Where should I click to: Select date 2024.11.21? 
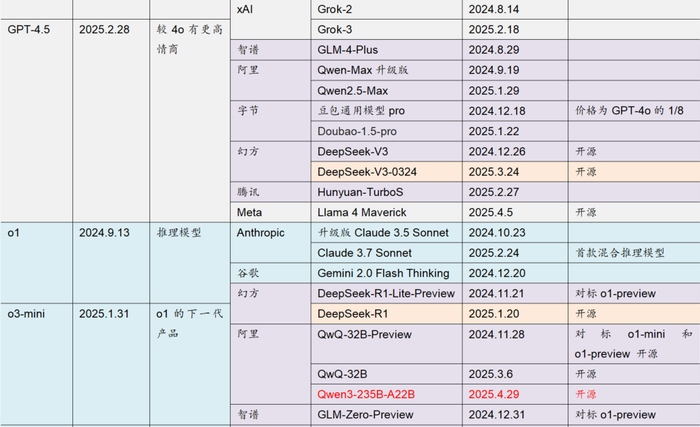point(497,293)
